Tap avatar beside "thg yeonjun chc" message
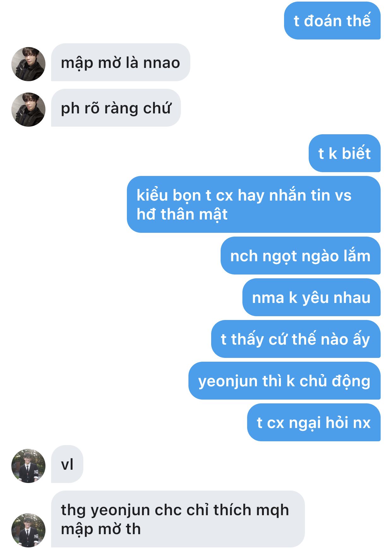The image size is (392, 549). [28, 530]
